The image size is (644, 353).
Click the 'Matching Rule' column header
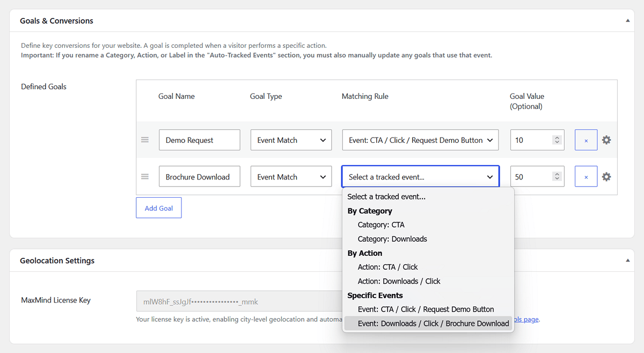click(x=365, y=96)
